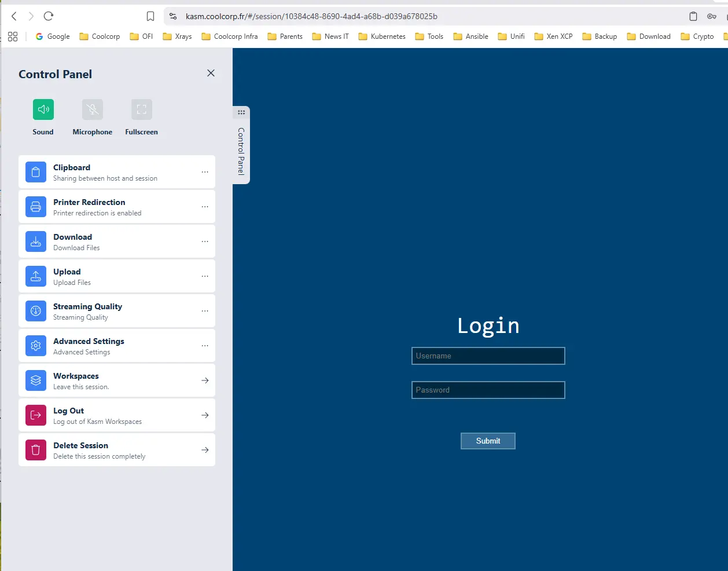Click the Username input field
Viewport: 728px width, 571px height.
[488, 356]
